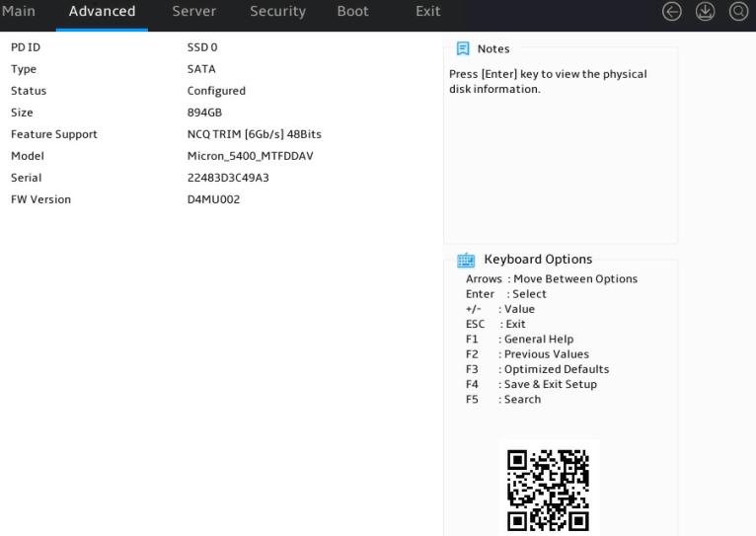The width and height of the screenshot is (756, 536).
Task: Click the Notes heading
Action: tap(493, 48)
